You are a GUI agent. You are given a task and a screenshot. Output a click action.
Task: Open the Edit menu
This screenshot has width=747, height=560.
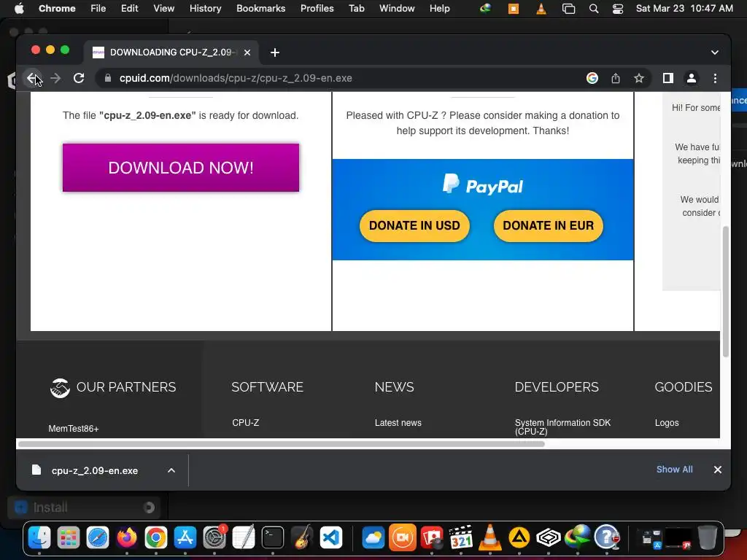(x=130, y=9)
